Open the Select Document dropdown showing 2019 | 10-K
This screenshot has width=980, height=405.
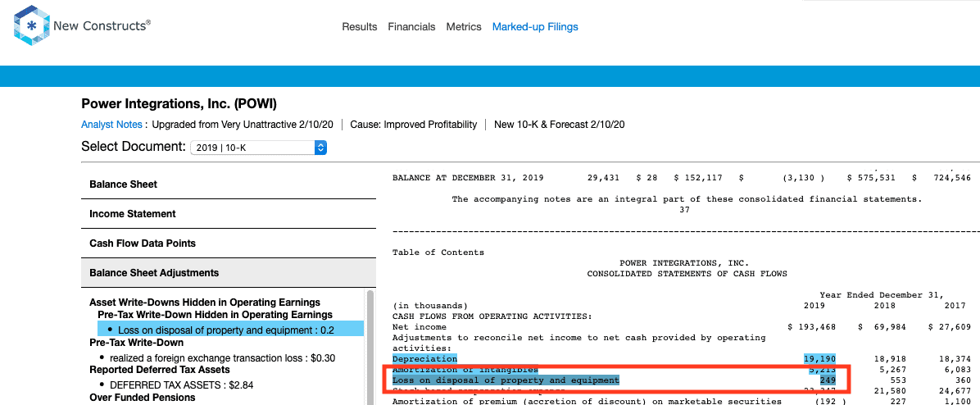point(258,148)
